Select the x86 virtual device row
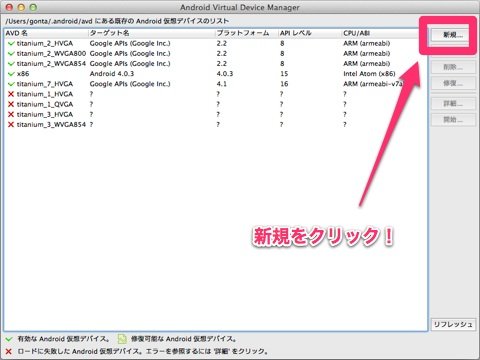Screen dimensions: 480x360 point(216,74)
